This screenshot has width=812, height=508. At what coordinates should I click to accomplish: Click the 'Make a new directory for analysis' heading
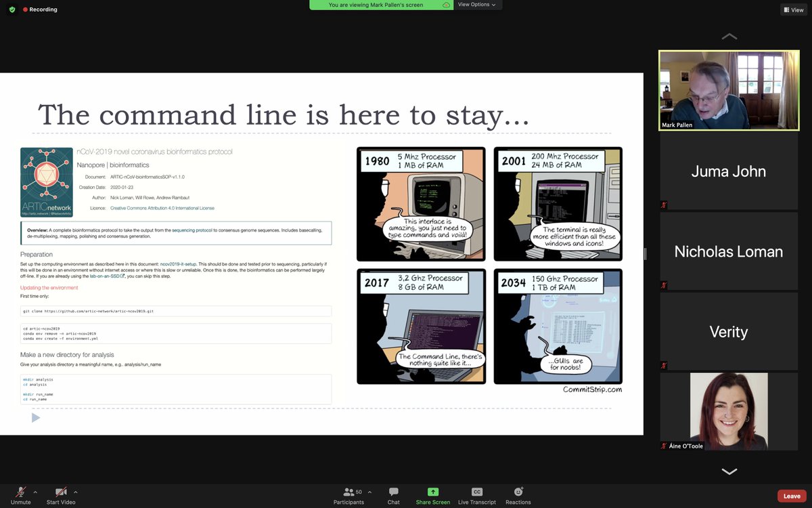click(x=67, y=355)
